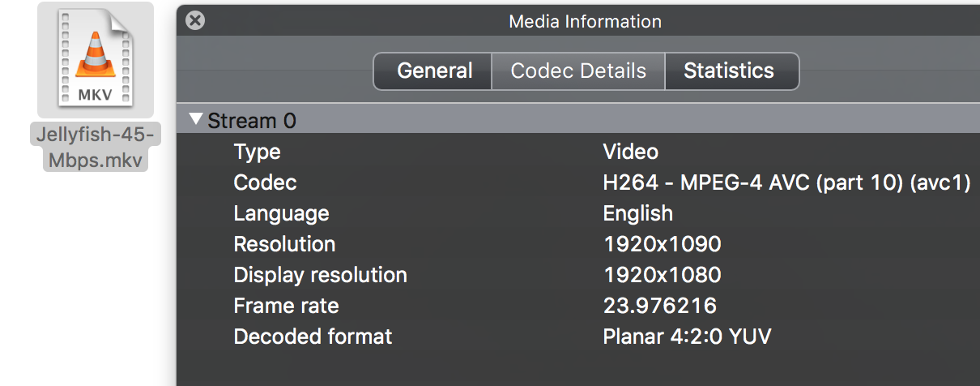
Task: Open the Codec Details tab
Action: point(578,71)
